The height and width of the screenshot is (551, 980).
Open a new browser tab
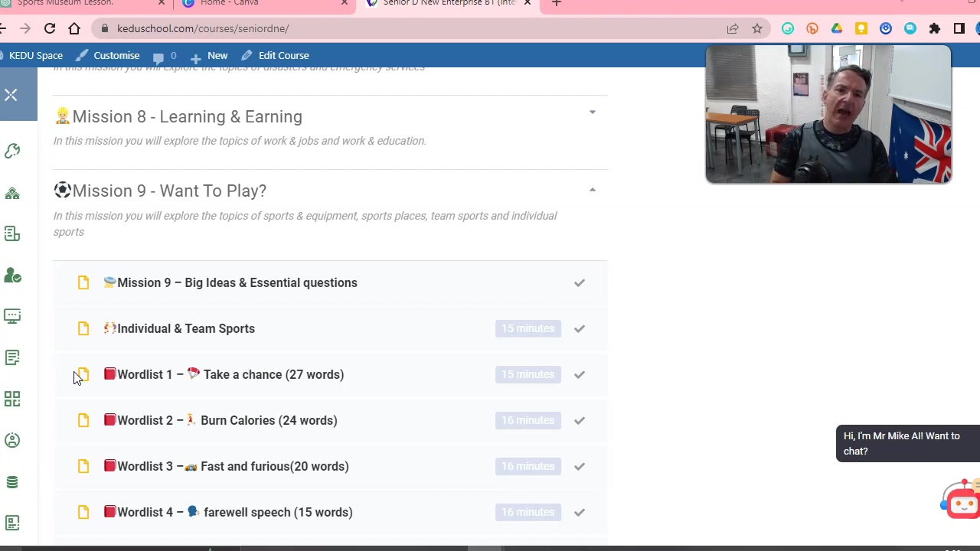click(x=557, y=3)
